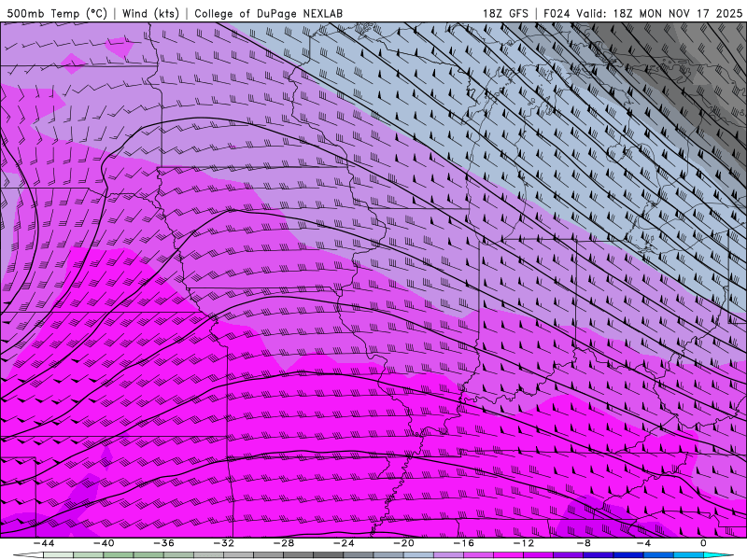Click the '500mb Temp (°C)' title text

(57, 13)
